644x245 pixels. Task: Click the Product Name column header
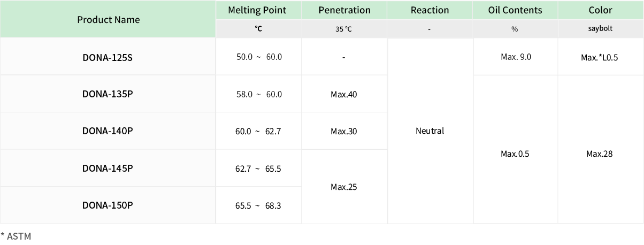[108, 20]
